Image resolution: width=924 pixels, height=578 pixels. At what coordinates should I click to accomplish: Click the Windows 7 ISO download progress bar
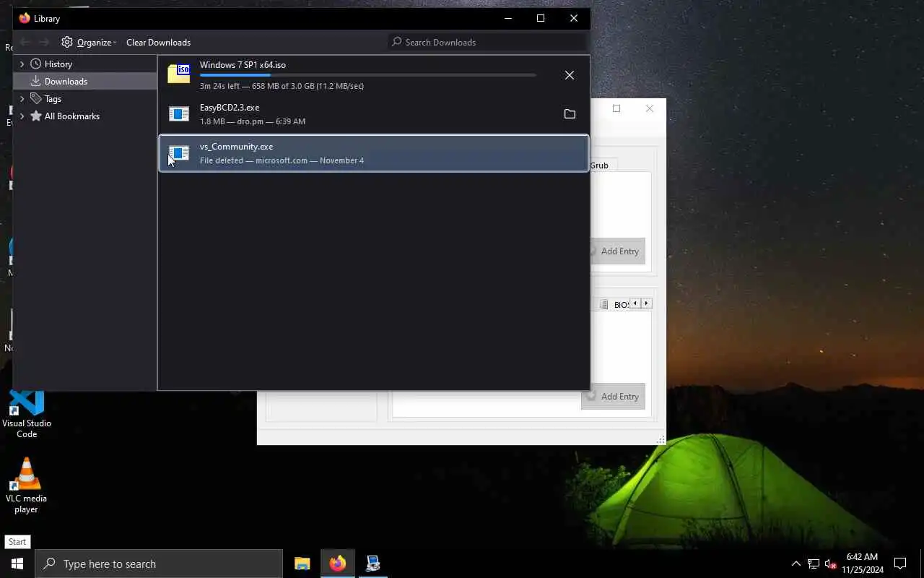click(368, 75)
